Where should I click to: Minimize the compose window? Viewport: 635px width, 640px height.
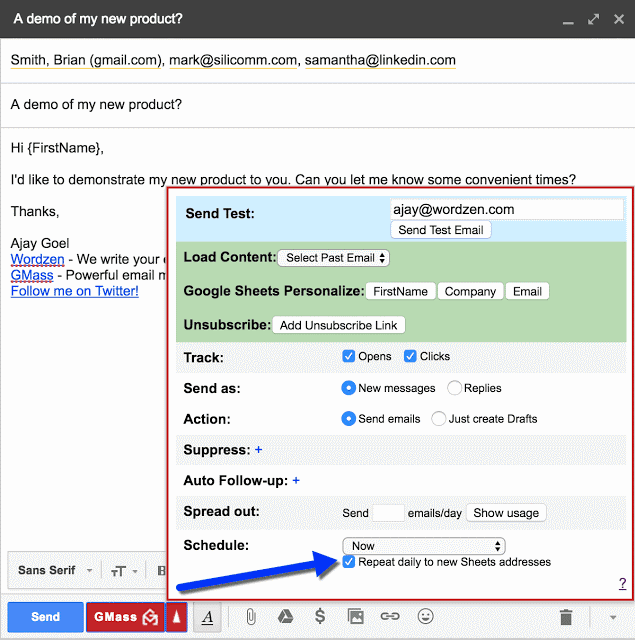pos(568,23)
